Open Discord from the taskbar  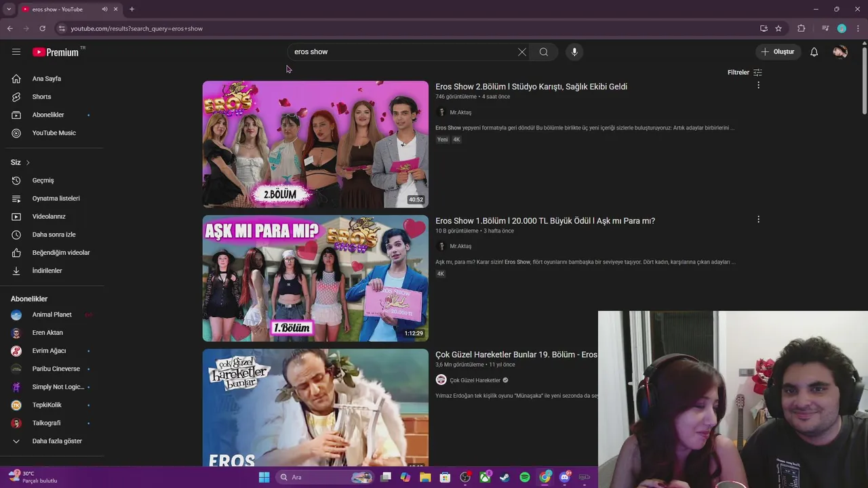tap(565, 477)
